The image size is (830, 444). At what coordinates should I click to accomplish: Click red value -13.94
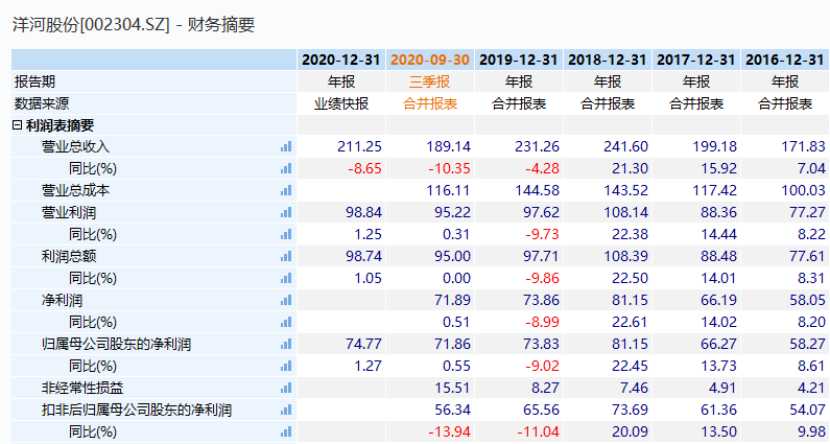tap(449, 432)
